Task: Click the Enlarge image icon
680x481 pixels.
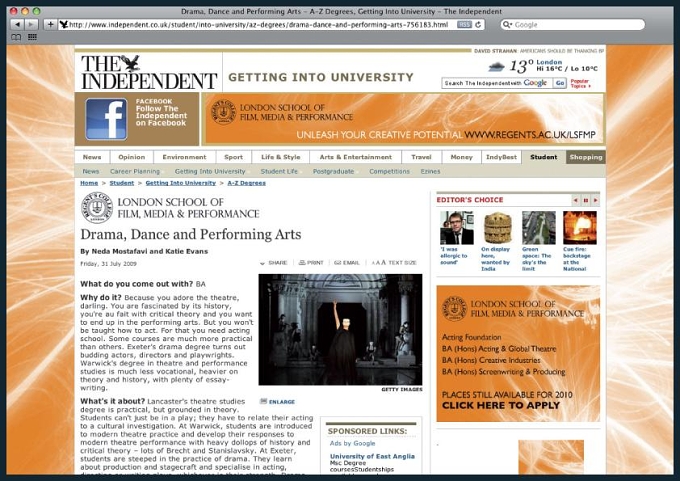Action: coord(263,402)
